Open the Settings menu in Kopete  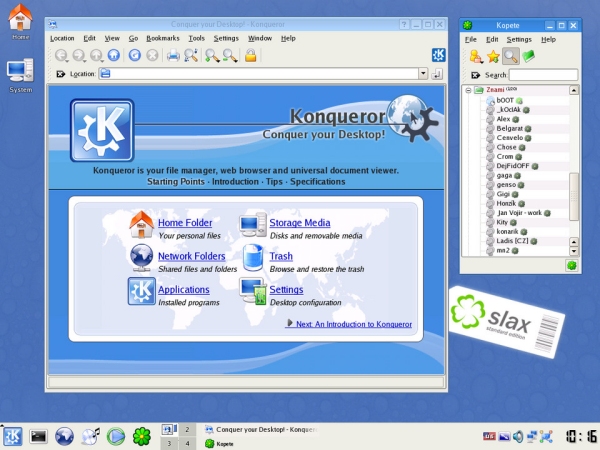click(519, 39)
